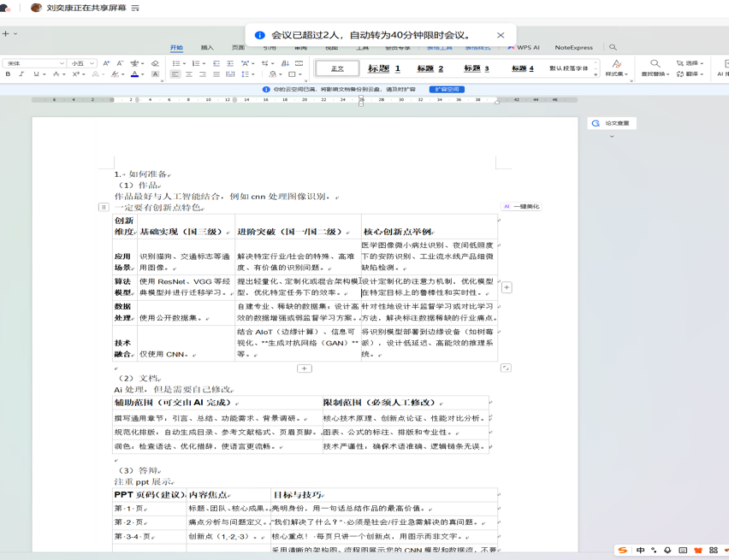This screenshot has width=729, height=560.
Task: Switch to the 插入 ribbon tab
Action: point(207,48)
